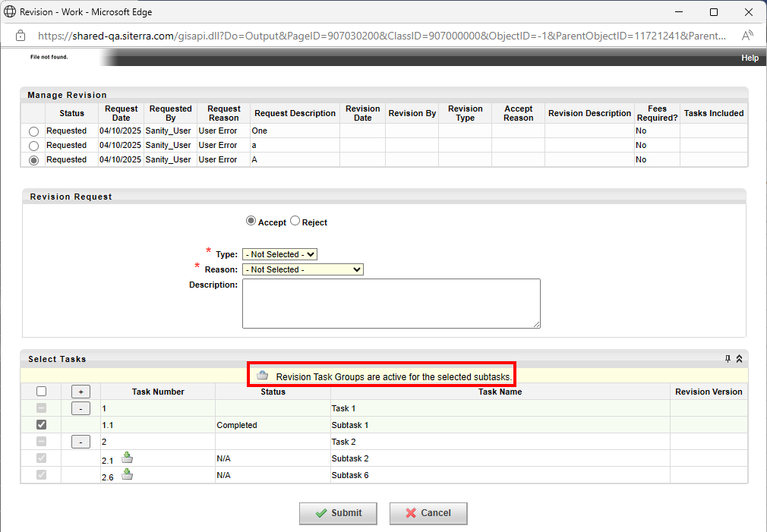This screenshot has width=767, height=532.
Task: Select the revision row with description One
Action: click(33, 131)
